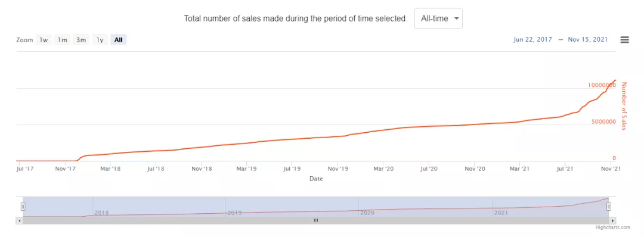Open the chart context hamburger menu
Image resolution: width=644 pixels, height=237 pixels.
[624, 40]
